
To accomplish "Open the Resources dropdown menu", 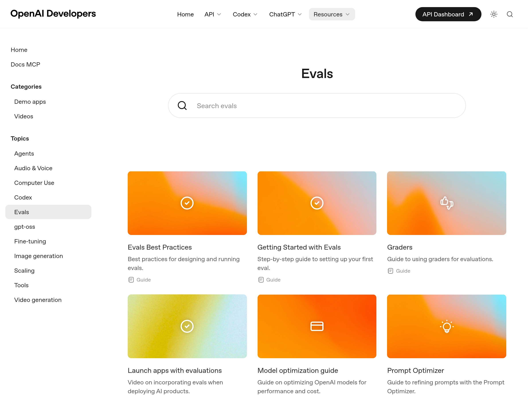I will coord(332,14).
